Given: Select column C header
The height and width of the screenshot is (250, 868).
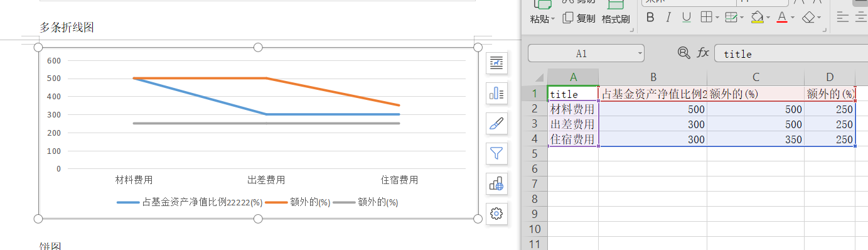Looking at the screenshot, I should coord(756,77).
